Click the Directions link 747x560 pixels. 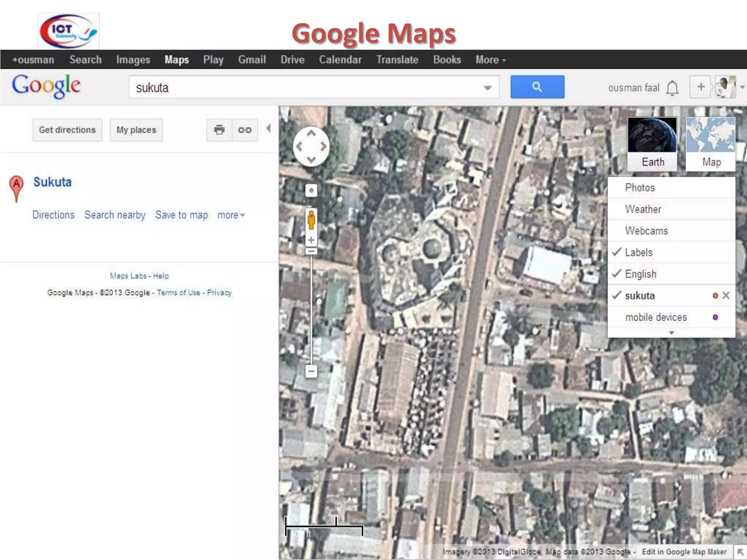53,215
